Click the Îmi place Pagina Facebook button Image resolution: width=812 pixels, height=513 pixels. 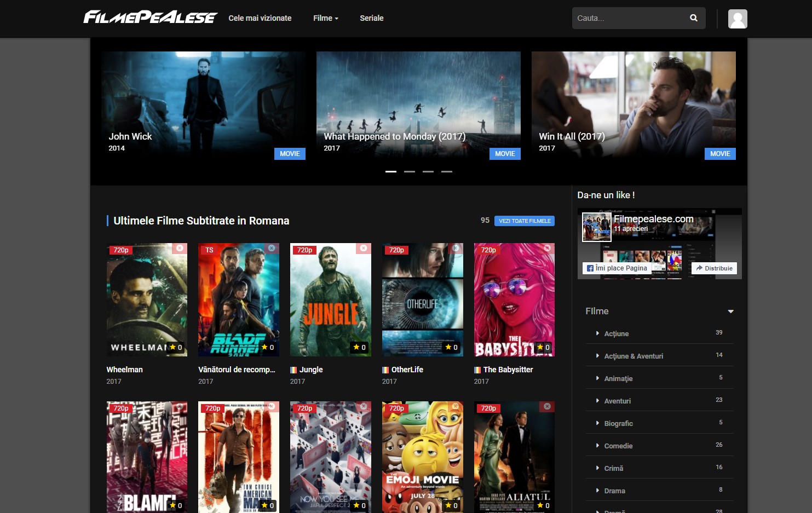click(617, 268)
